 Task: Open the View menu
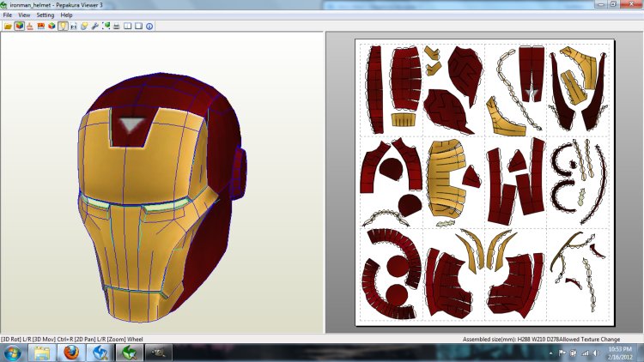click(24, 15)
